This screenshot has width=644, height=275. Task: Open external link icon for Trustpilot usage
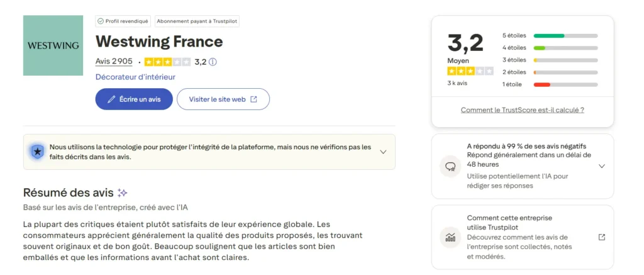[x=601, y=237]
